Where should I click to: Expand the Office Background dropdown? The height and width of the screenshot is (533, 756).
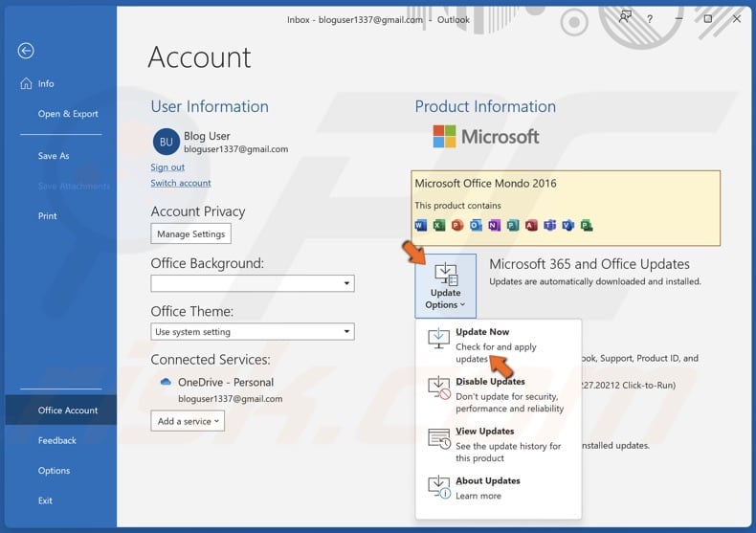pyautogui.click(x=253, y=283)
